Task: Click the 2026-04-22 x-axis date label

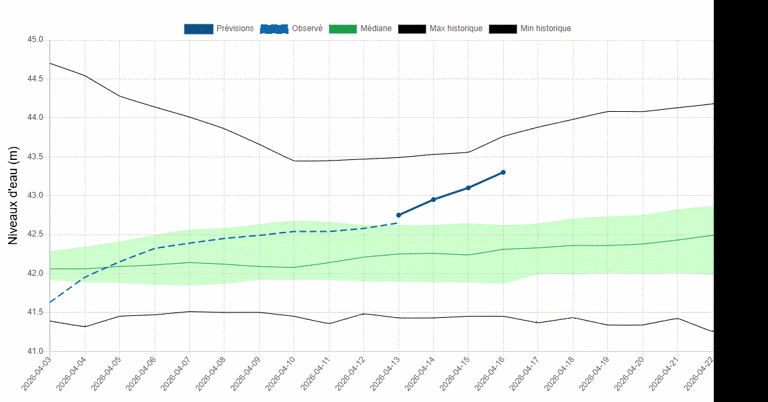Action: pos(701,377)
